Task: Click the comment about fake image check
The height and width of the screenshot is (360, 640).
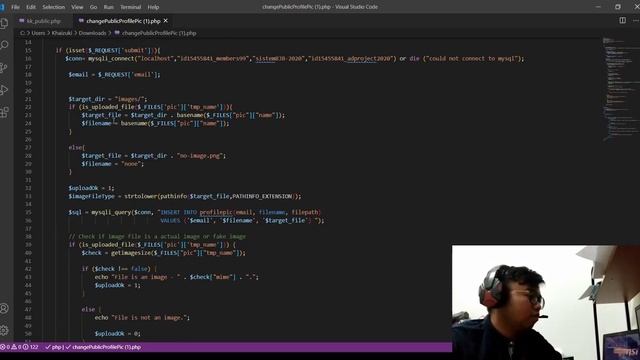Action: coord(157,237)
